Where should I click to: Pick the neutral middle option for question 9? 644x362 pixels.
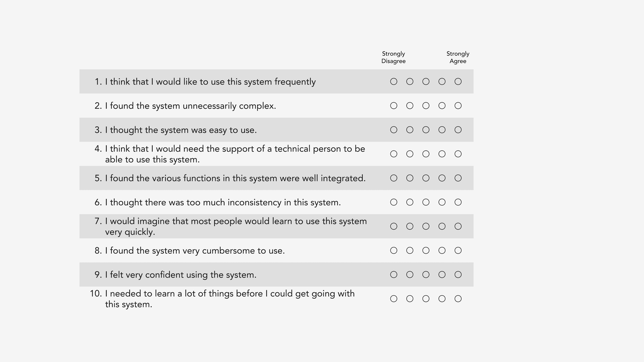click(426, 274)
